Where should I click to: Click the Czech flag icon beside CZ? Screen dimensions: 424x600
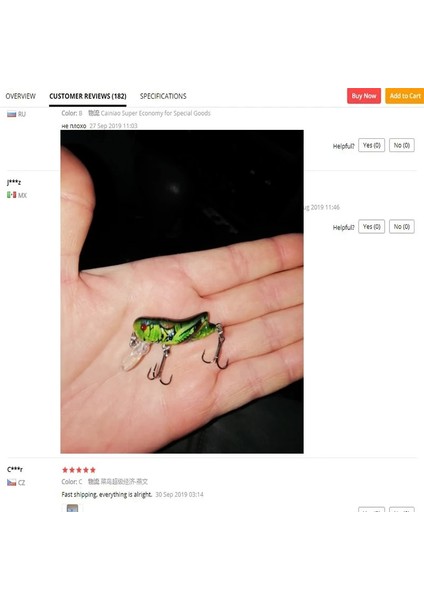(x=11, y=483)
